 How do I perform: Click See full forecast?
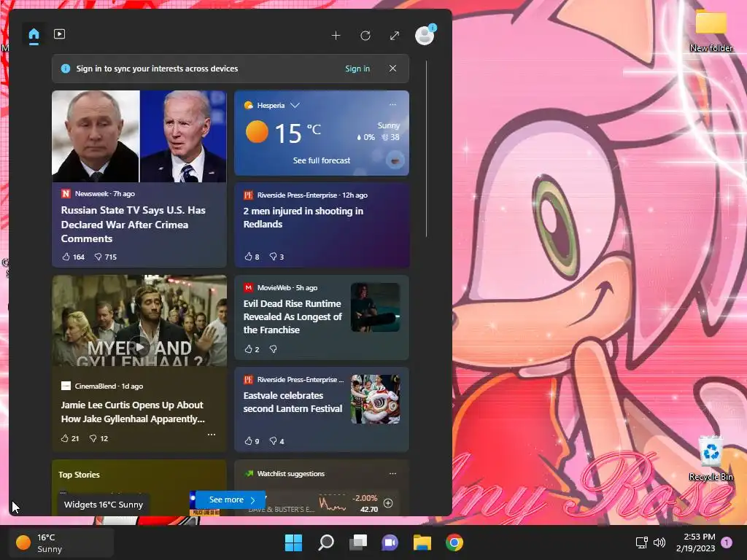[322, 160]
